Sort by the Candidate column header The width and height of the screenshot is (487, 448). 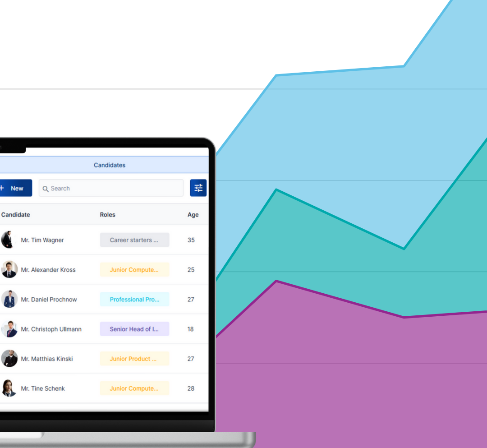[15, 215]
